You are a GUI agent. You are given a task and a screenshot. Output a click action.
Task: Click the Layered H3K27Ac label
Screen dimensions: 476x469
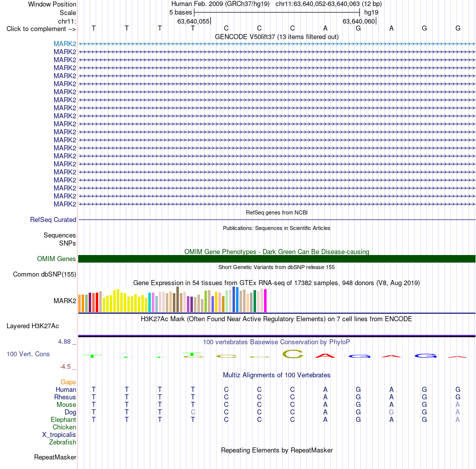(33, 326)
